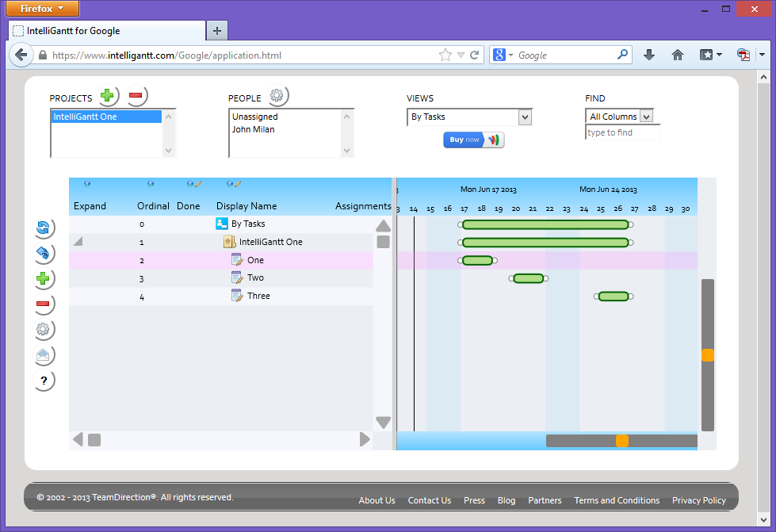The image size is (776, 532).
Task: Remove project using red minus icon
Action: point(136,95)
